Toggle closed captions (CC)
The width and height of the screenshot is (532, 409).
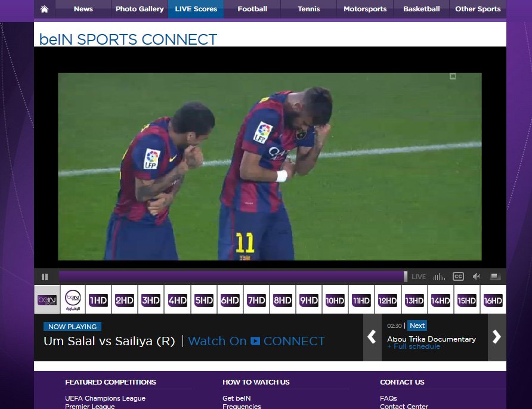tap(458, 277)
